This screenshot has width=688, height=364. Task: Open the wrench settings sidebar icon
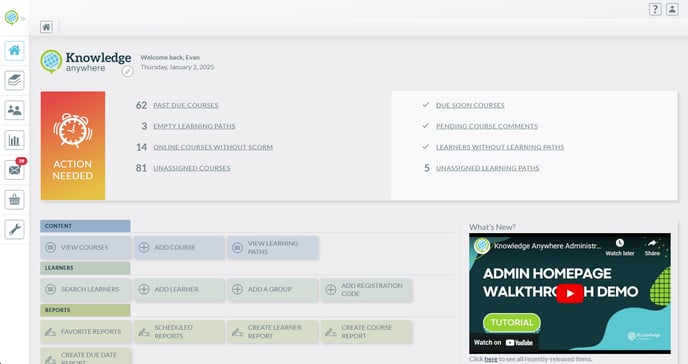[14, 229]
